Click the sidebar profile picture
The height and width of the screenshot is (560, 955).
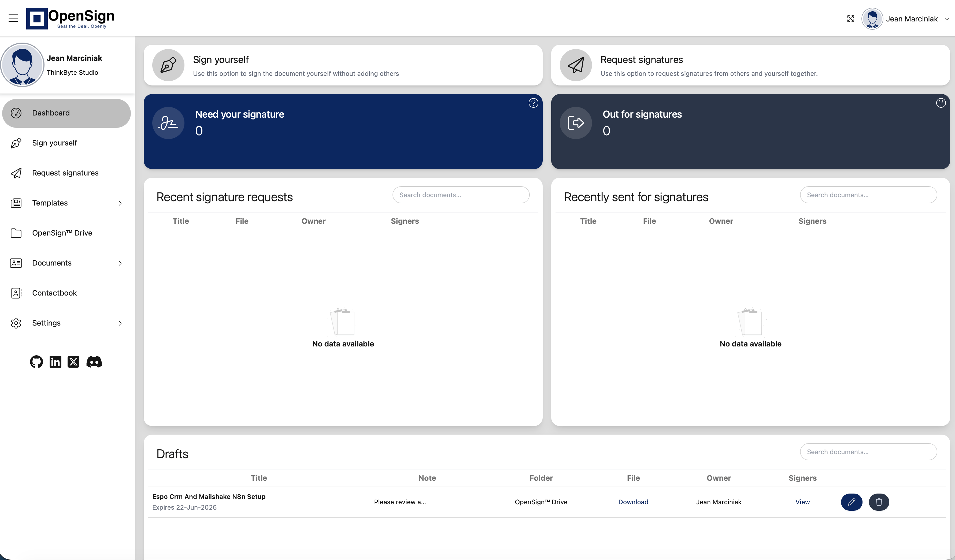click(x=22, y=65)
